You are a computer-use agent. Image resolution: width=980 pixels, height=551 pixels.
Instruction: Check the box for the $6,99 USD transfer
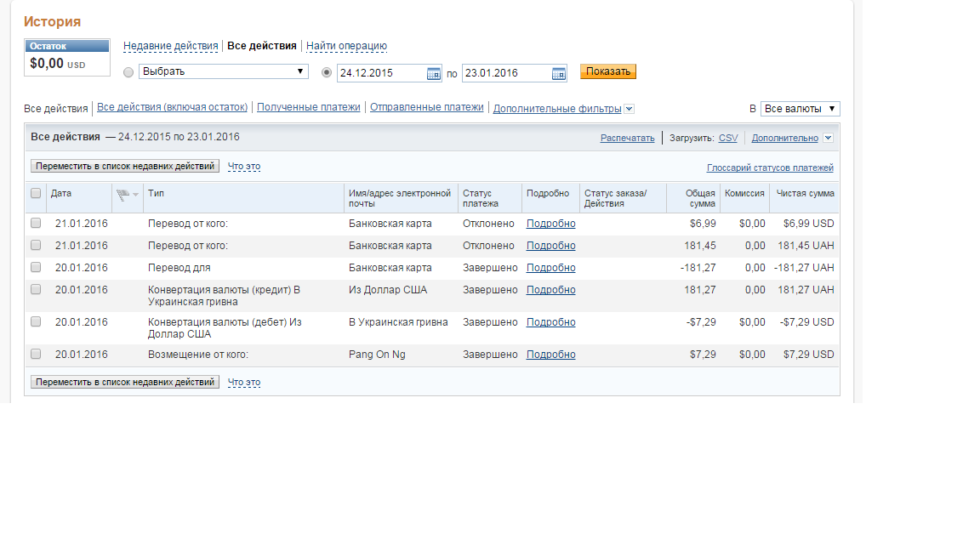click(36, 224)
